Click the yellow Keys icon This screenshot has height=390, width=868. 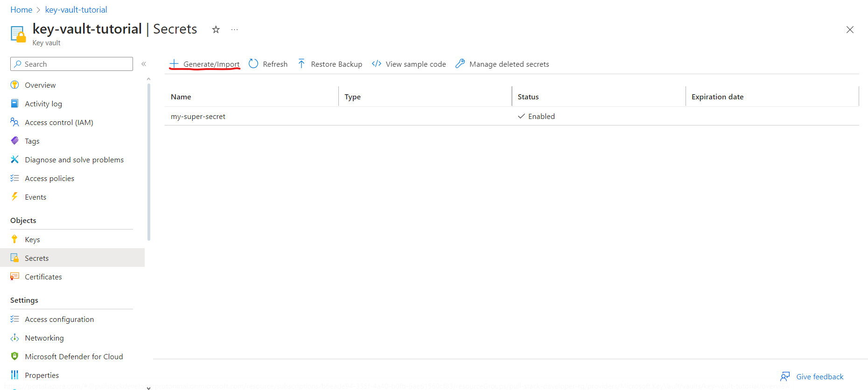pyautogui.click(x=15, y=239)
